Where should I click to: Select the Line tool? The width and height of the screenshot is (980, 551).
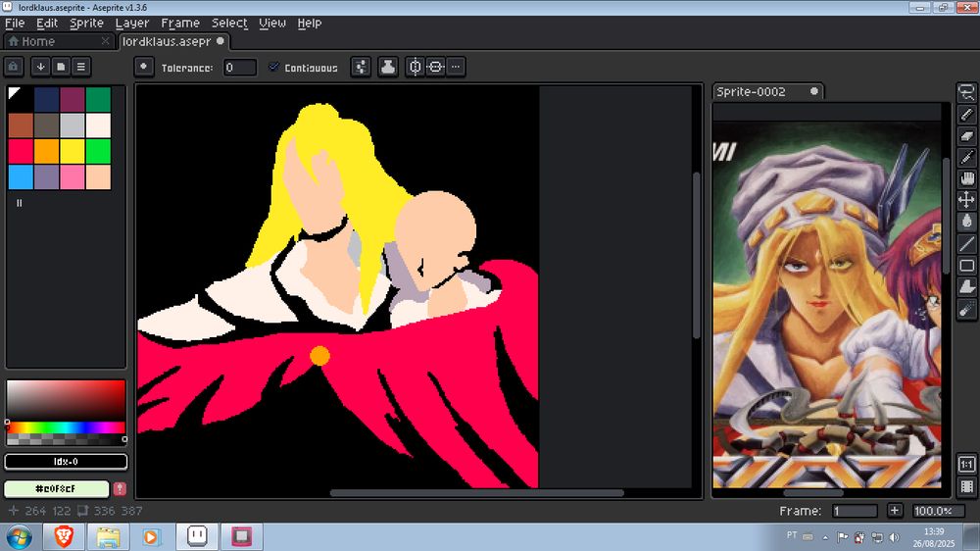967,243
